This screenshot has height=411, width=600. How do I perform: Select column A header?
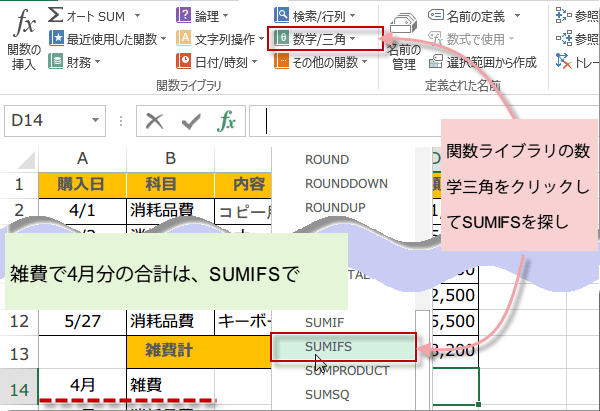coord(82,159)
